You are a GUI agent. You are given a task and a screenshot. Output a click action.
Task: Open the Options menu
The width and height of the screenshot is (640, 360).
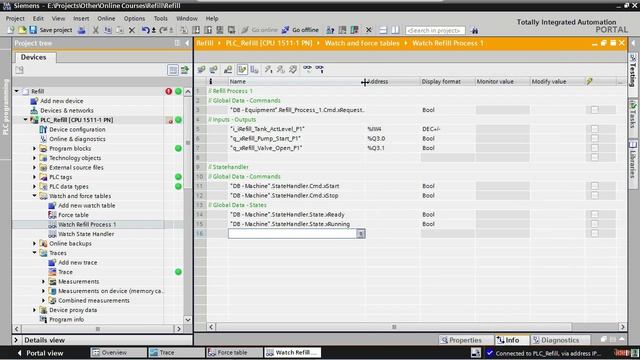[134, 18]
